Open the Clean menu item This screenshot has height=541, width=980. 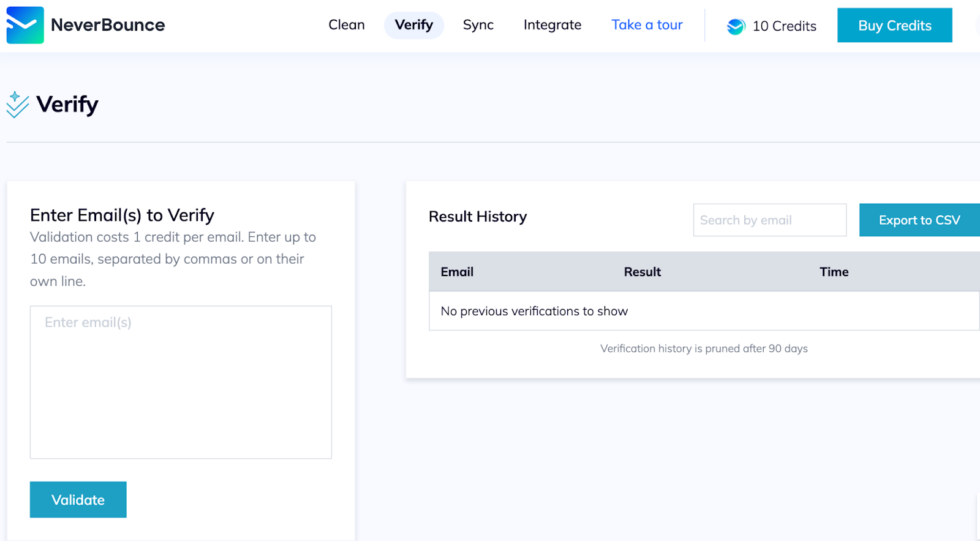(x=346, y=25)
